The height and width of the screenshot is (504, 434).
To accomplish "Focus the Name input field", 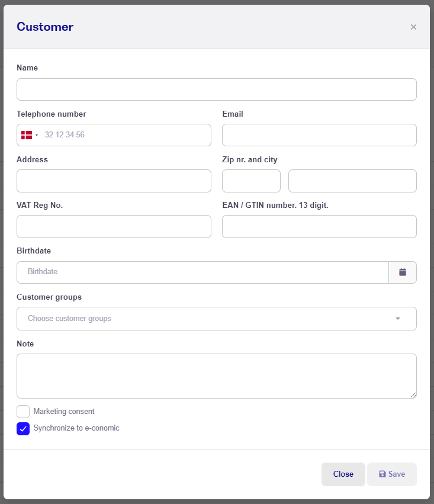I will coord(217,89).
